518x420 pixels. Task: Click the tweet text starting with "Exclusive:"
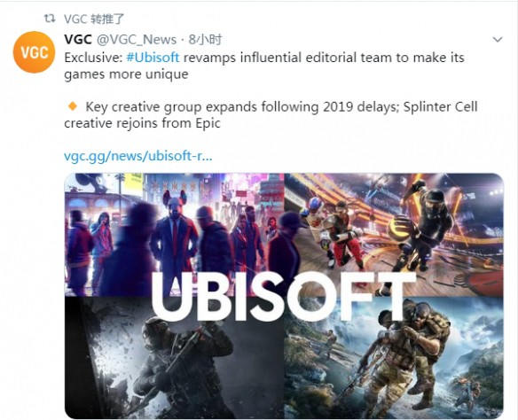(x=264, y=66)
